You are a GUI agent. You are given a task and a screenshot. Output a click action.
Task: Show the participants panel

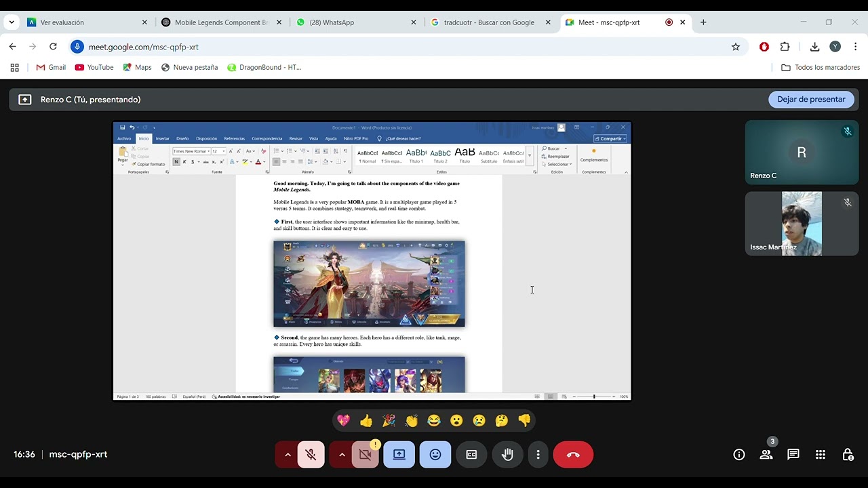(766, 455)
